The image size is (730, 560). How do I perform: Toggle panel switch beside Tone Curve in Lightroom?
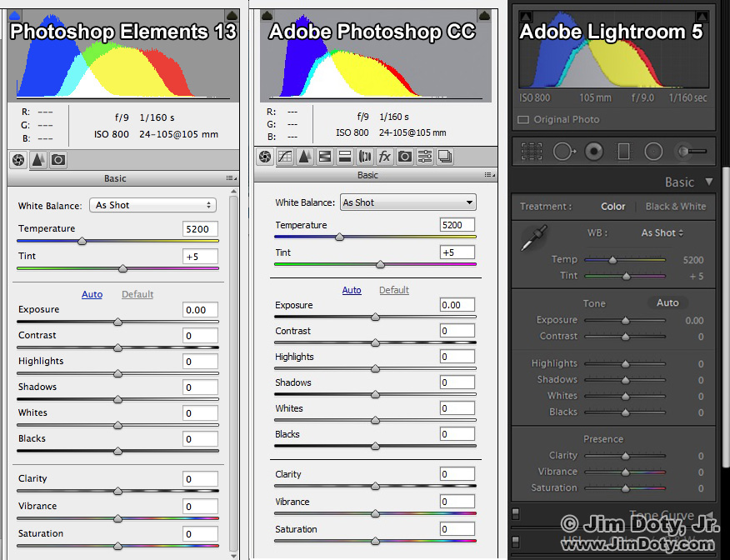click(515, 513)
